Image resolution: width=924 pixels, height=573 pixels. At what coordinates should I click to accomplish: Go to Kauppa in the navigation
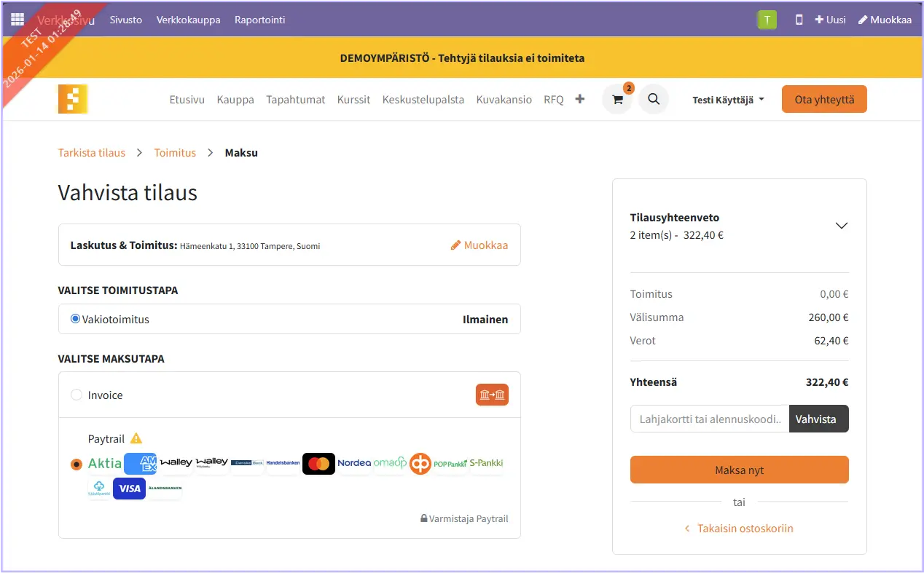click(235, 100)
